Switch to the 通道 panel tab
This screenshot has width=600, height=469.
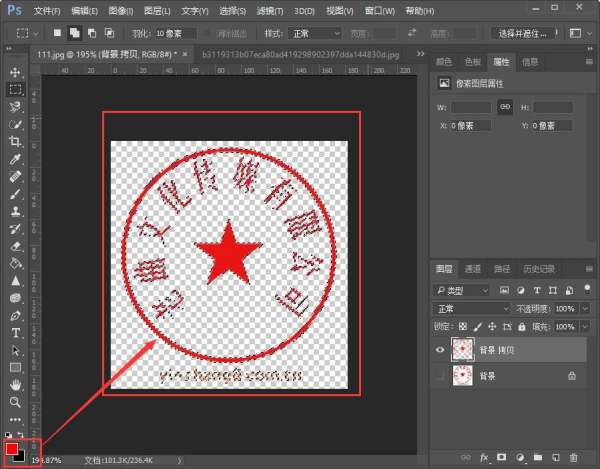click(473, 269)
